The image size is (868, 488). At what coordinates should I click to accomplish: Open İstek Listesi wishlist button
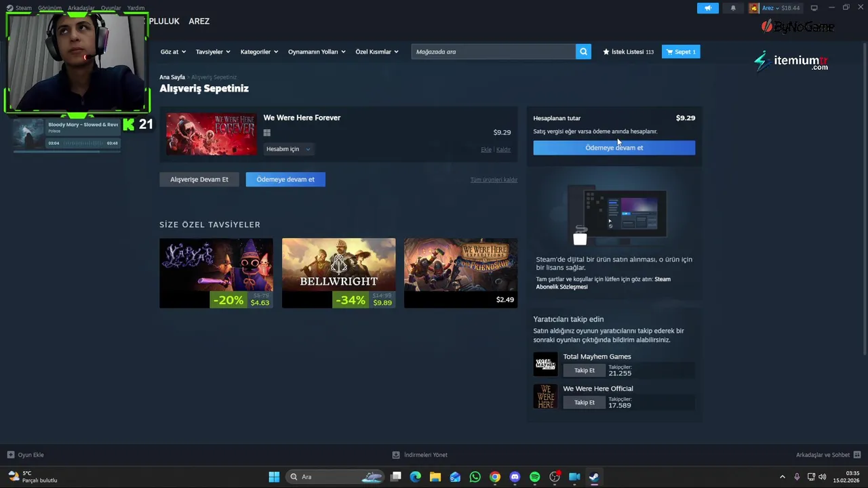[x=628, y=52]
